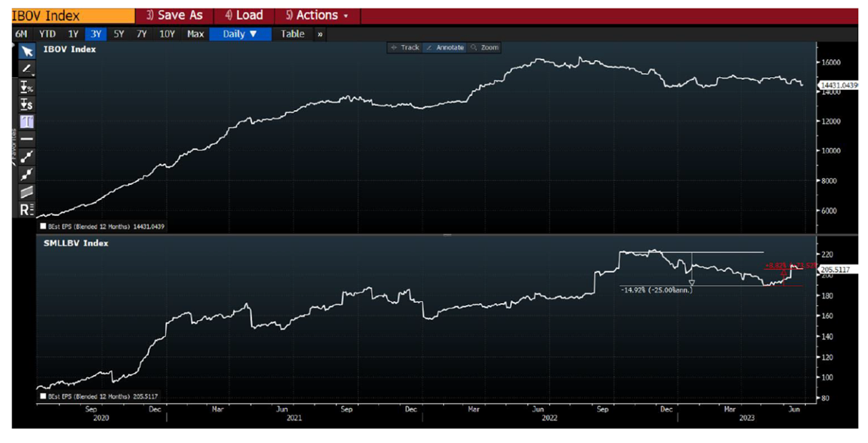This screenshot has width=868, height=443.
Task: Expand the Favorites side tab
Action: [x=14, y=146]
